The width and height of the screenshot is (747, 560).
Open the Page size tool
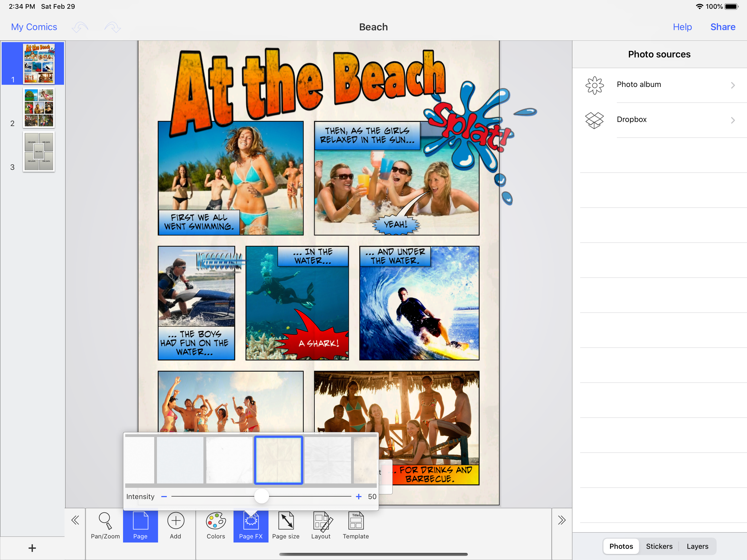coord(286,525)
